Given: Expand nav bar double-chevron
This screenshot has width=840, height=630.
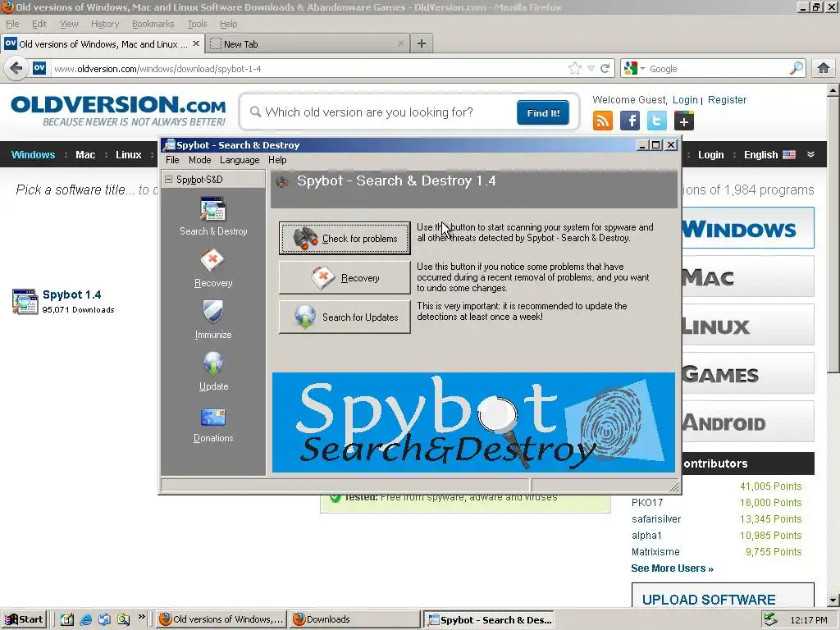Looking at the screenshot, I should tap(811, 154).
